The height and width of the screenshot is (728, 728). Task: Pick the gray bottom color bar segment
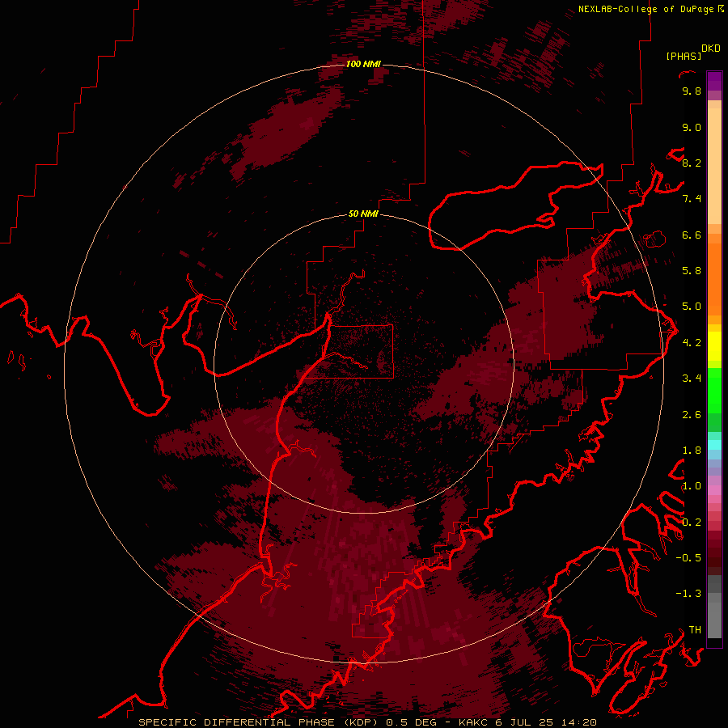pos(714,620)
